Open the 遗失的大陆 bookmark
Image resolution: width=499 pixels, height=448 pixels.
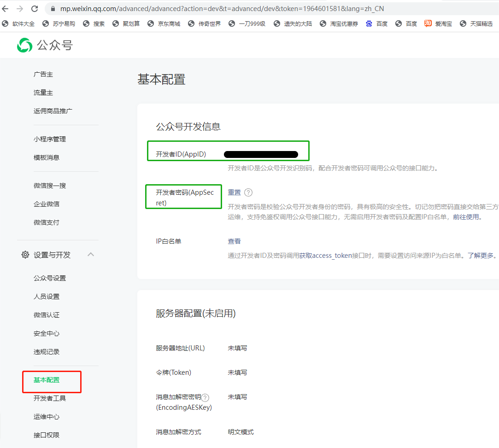293,23
